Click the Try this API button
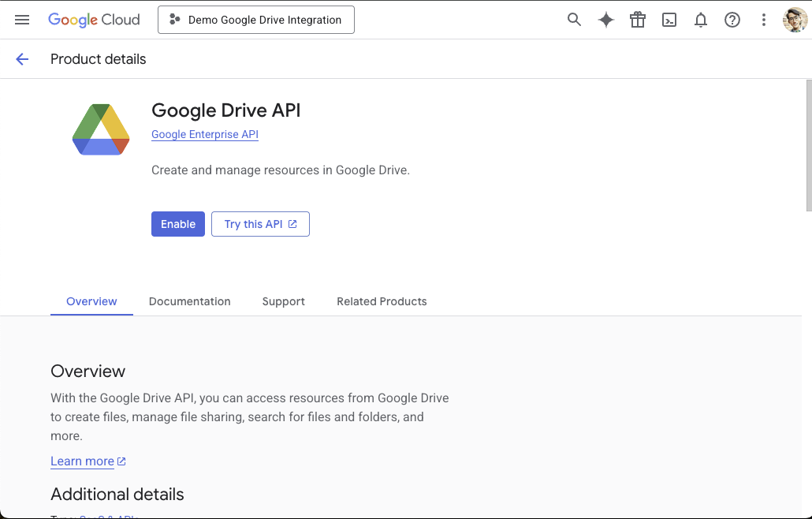 (x=260, y=224)
